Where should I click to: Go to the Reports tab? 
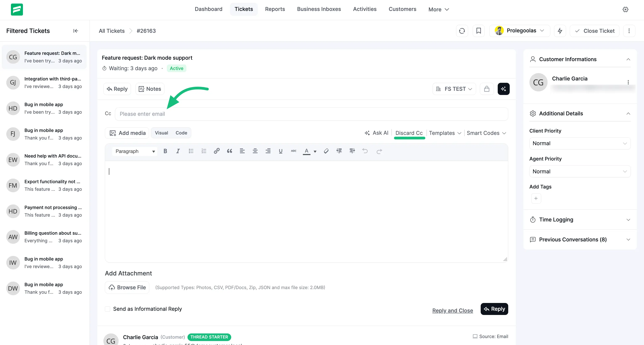tap(275, 9)
